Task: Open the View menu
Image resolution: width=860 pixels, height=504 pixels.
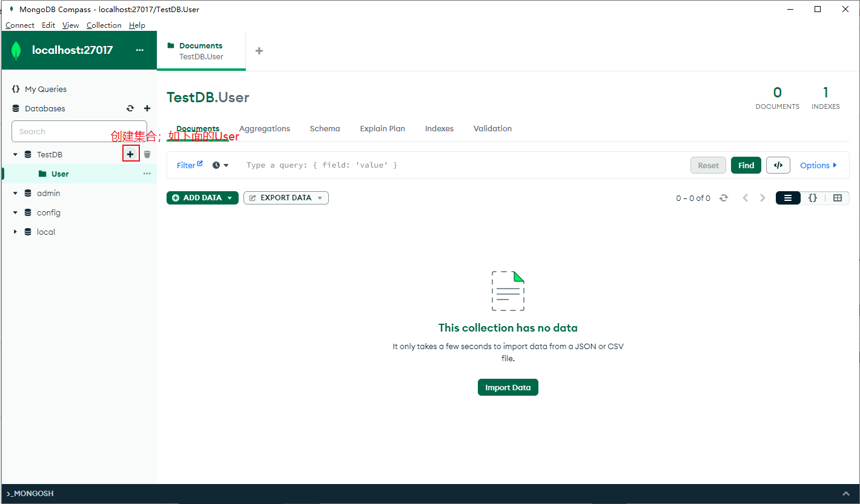Action: pos(71,25)
